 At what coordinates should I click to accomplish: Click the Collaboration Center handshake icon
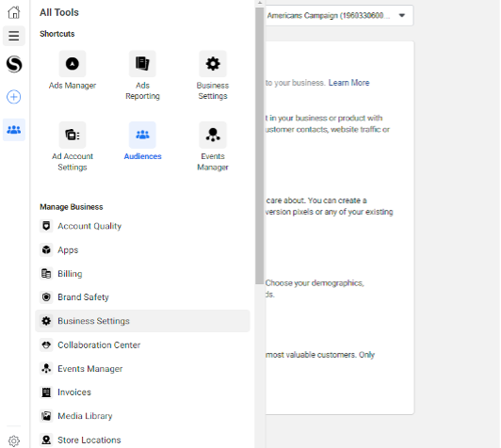click(46, 344)
